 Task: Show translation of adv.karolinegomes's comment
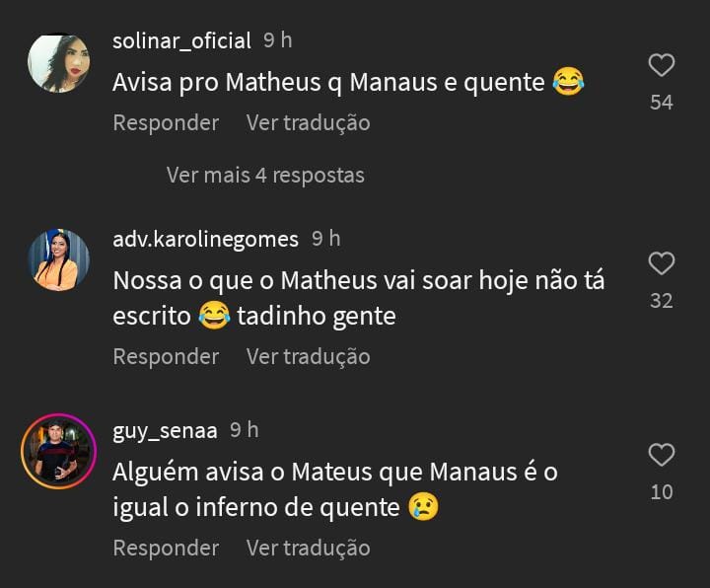308,356
